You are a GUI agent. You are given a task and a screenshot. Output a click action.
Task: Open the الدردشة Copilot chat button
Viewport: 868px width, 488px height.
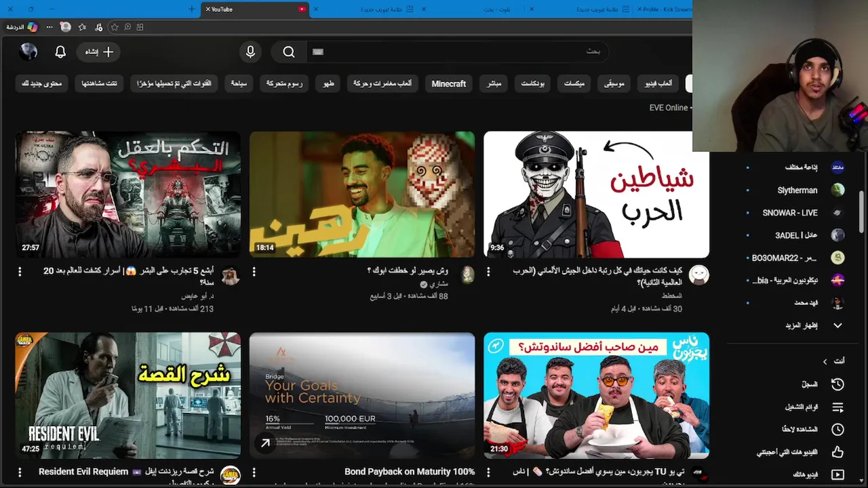(22, 27)
